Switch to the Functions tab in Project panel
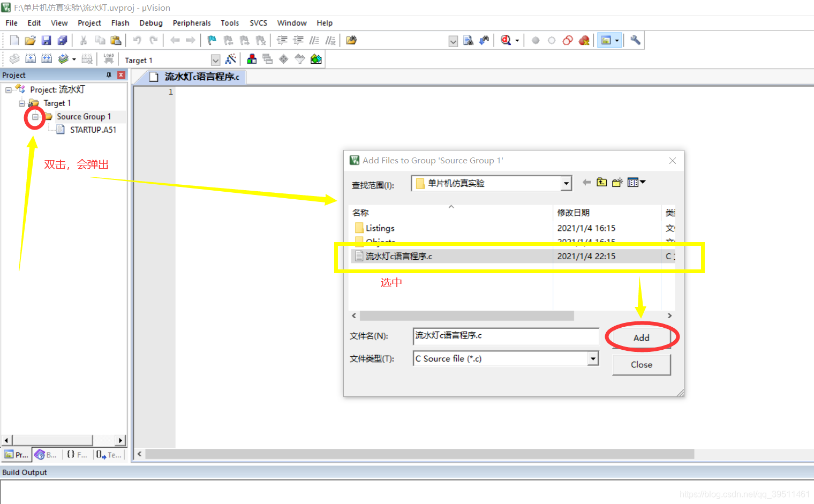Screen dimensions: 814x504 pos(77,455)
